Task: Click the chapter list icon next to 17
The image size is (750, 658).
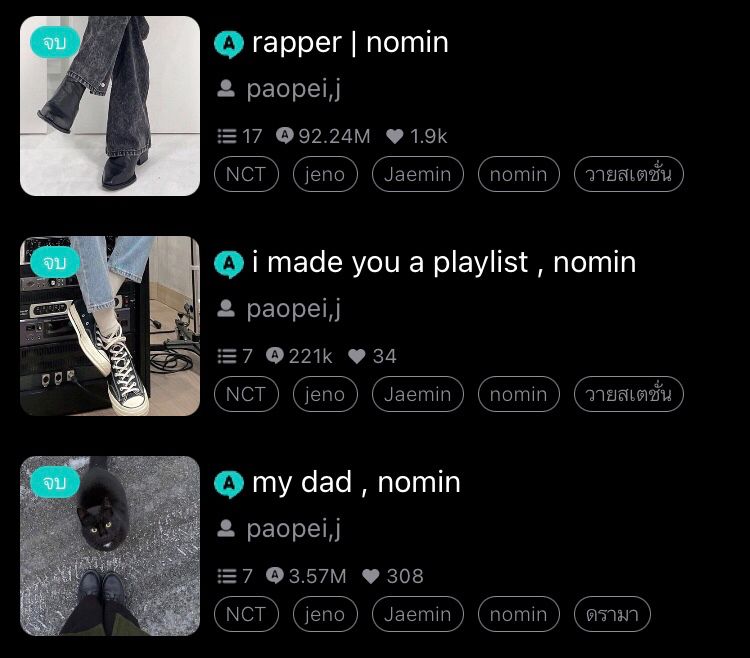Action: [x=227, y=136]
